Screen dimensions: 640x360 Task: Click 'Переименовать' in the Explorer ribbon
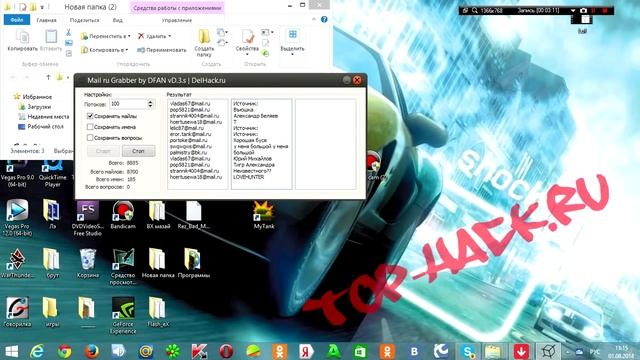pyautogui.click(x=162, y=50)
